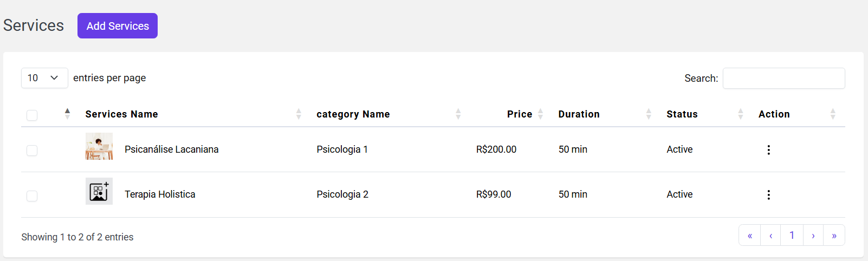Click the Add Services button
868x261 pixels.
point(118,26)
